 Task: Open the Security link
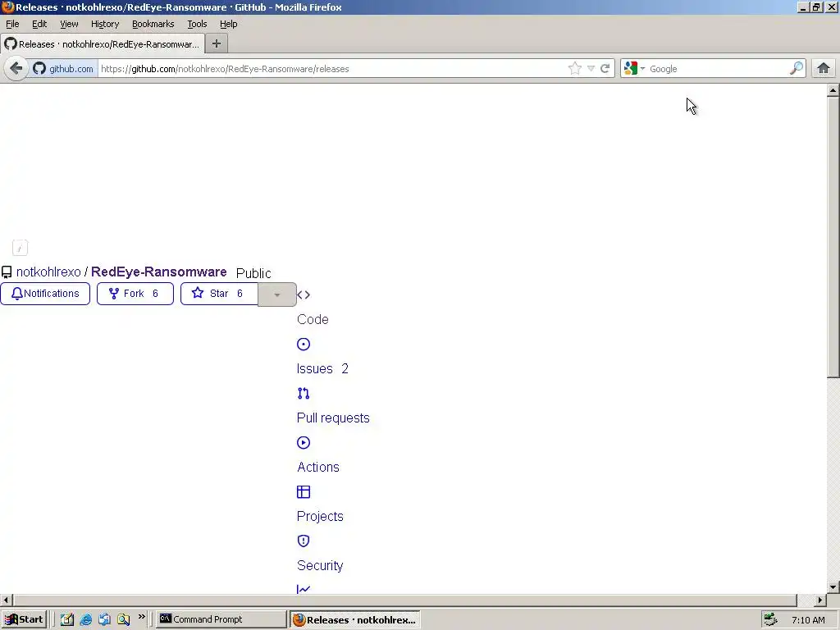pos(320,566)
